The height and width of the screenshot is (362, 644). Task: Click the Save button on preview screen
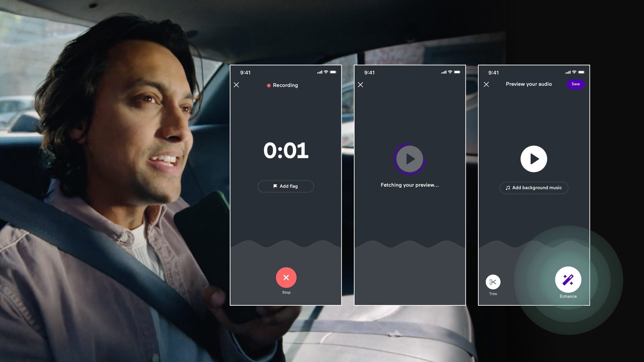[x=576, y=84]
